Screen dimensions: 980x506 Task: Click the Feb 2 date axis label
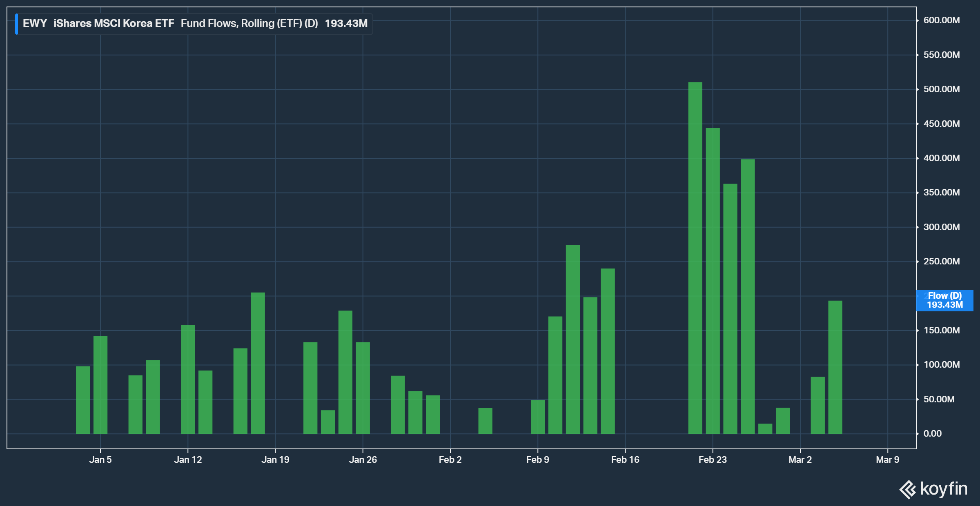450,459
